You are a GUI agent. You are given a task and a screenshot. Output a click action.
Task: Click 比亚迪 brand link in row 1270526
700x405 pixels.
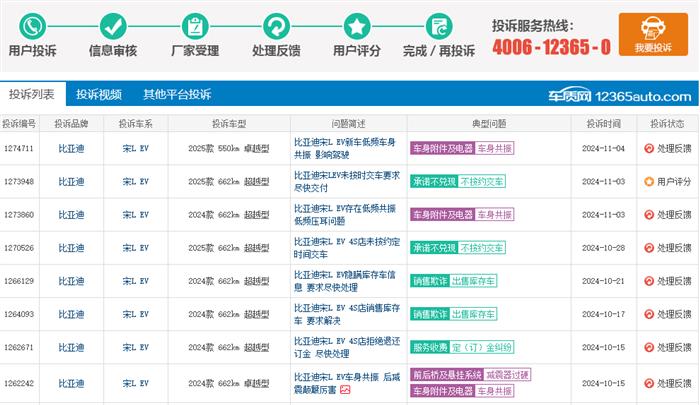click(71, 248)
